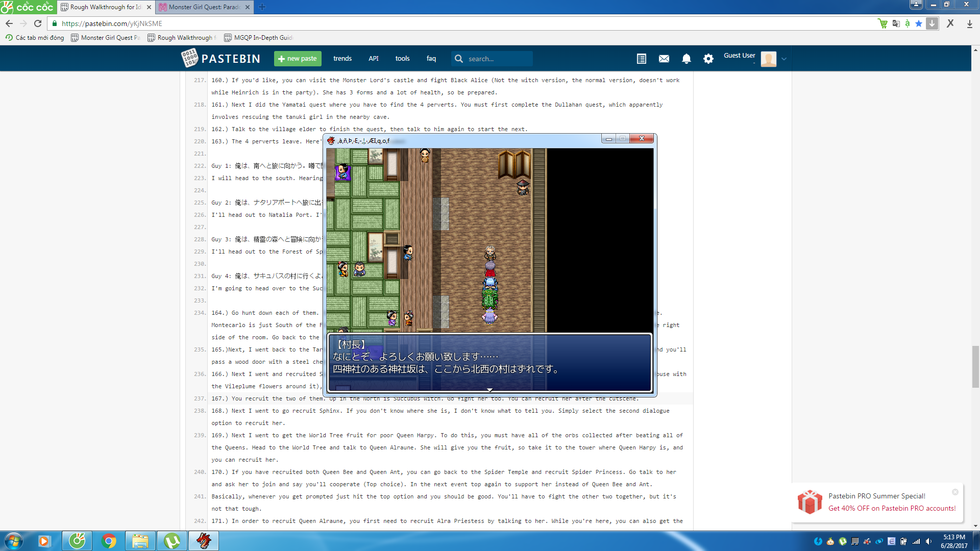Close the Monster Girl Quest tab
980x551 pixels.
click(248, 7)
